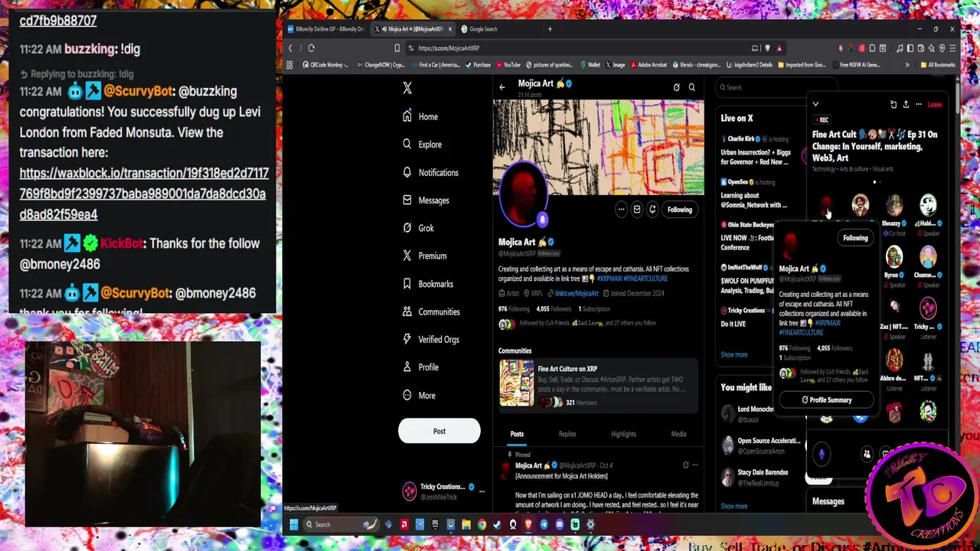Viewport: 980px width, 551px height.
Task: Open Explore in the X sidebar
Action: [422, 145]
